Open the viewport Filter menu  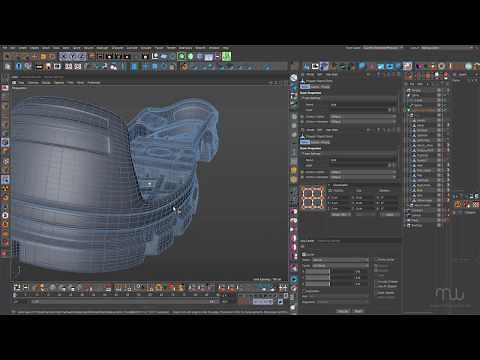[x=70, y=82]
